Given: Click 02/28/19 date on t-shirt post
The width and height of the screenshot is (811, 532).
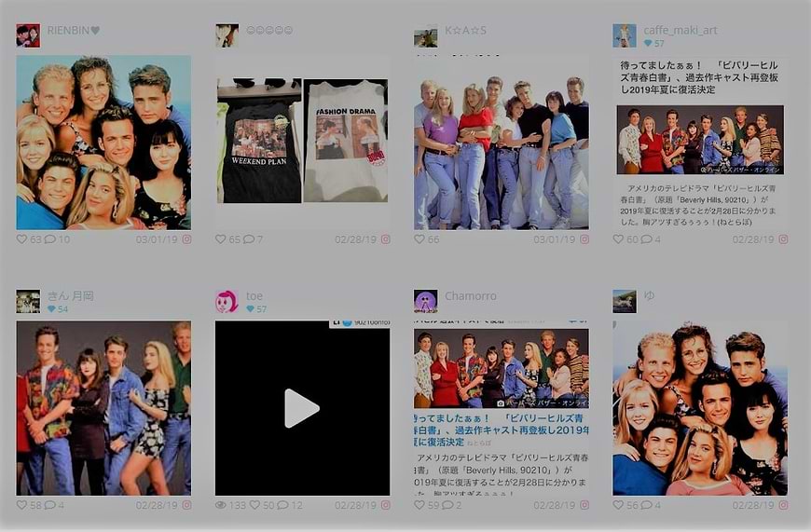Looking at the screenshot, I should click(355, 239).
